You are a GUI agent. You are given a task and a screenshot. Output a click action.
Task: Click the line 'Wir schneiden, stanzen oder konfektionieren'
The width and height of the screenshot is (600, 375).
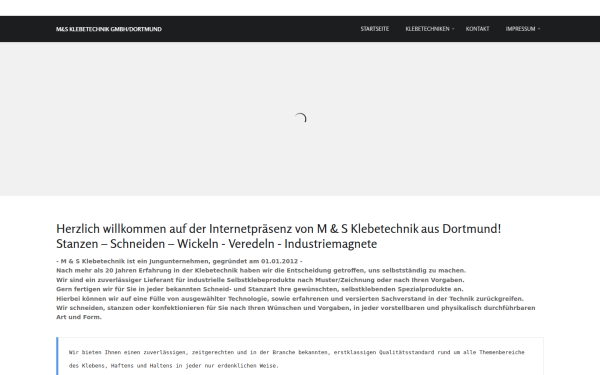pos(296,308)
